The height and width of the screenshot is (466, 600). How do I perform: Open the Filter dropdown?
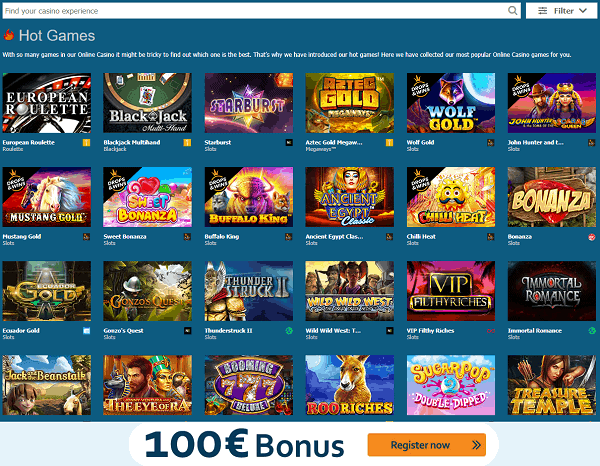[x=562, y=11]
